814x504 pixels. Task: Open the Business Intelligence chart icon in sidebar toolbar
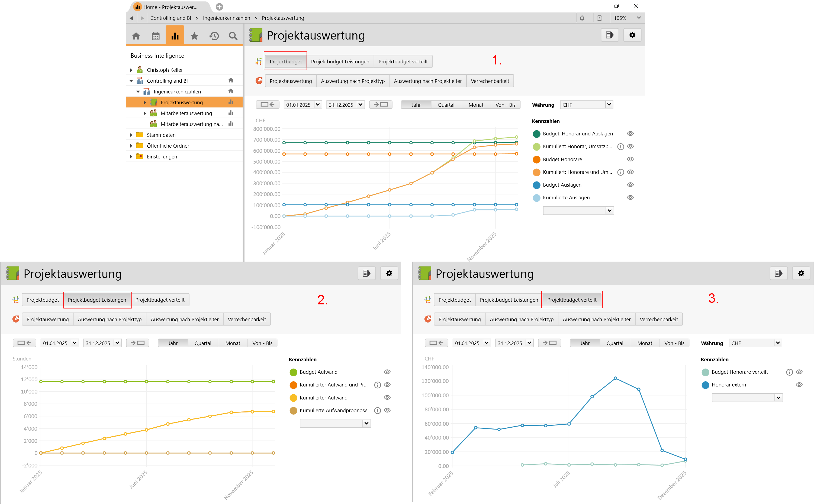[175, 36]
